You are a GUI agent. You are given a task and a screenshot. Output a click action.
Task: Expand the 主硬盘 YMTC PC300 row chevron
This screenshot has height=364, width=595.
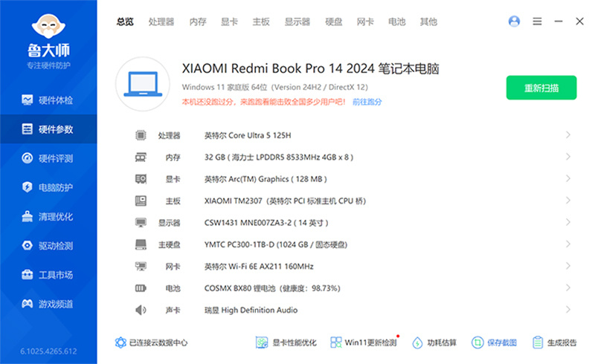[567, 244]
